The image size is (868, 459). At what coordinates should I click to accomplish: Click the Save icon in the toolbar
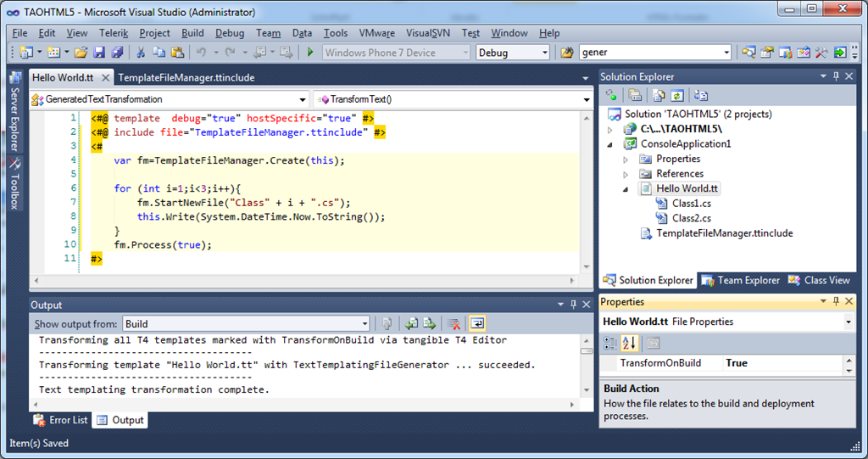coord(99,53)
